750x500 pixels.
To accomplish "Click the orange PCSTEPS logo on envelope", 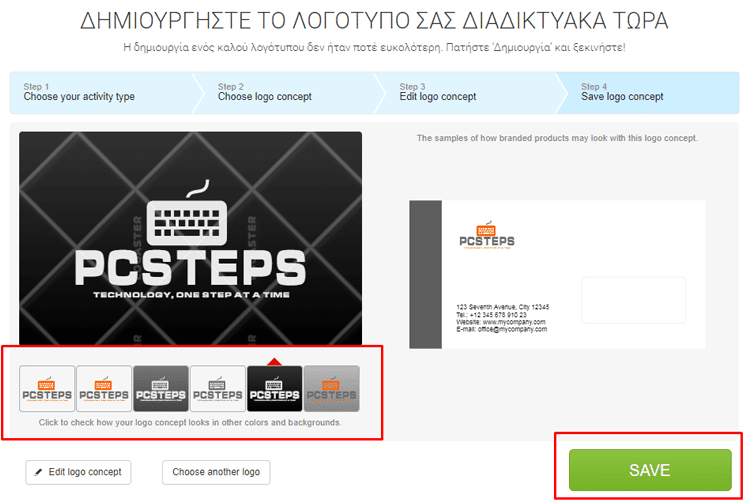I will [x=486, y=235].
